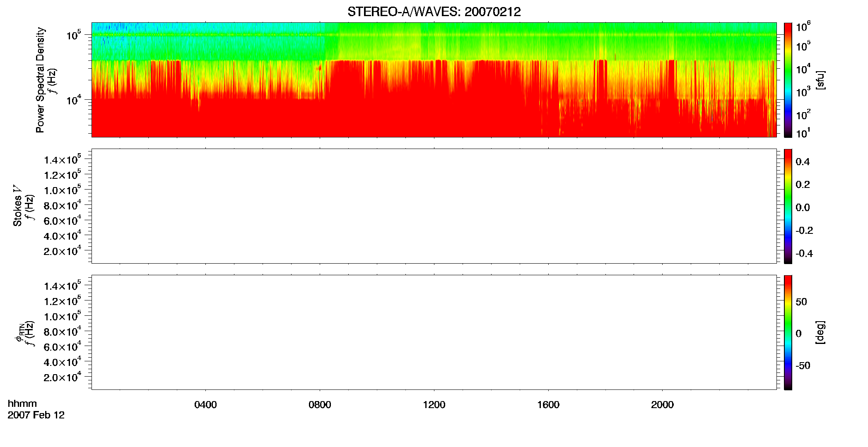Click the date label "2007 Feb 12"
Viewport: 868px width, 447px height.
click(x=36, y=415)
